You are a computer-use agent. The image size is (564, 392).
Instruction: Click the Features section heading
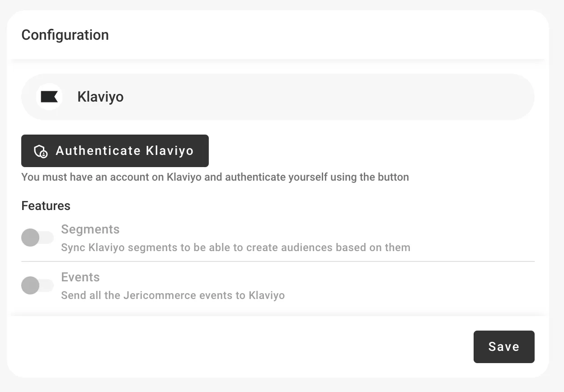(46, 206)
